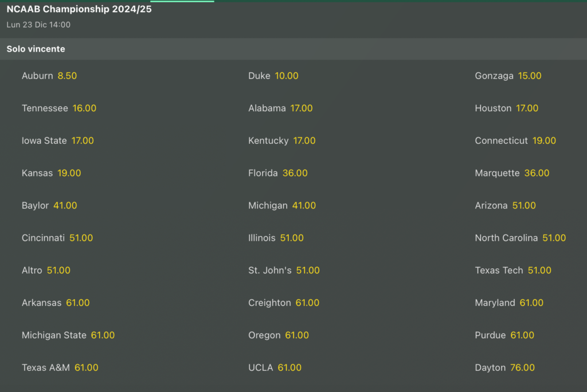Screen dimensions: 587x392
Task: Select Kentucky to win at 17.00
Action: point(281,140)
